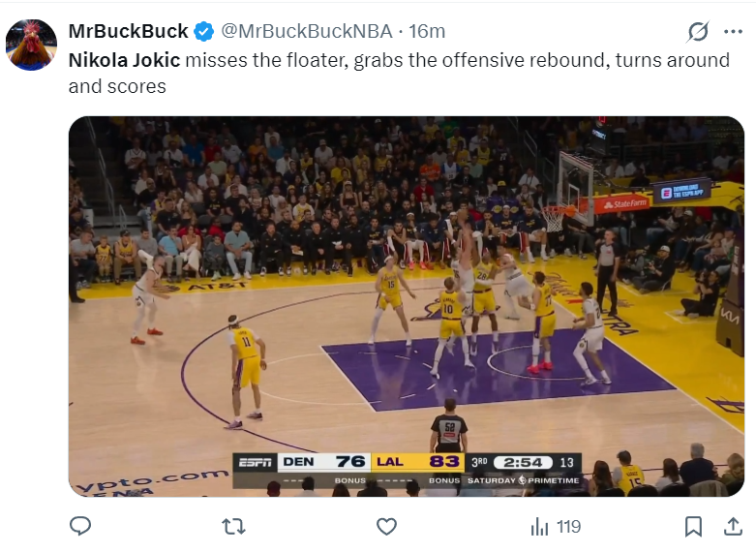Open the MrBuckBuck display name link
This screenshot has height=553, width=756.
[x=128, y=32]
